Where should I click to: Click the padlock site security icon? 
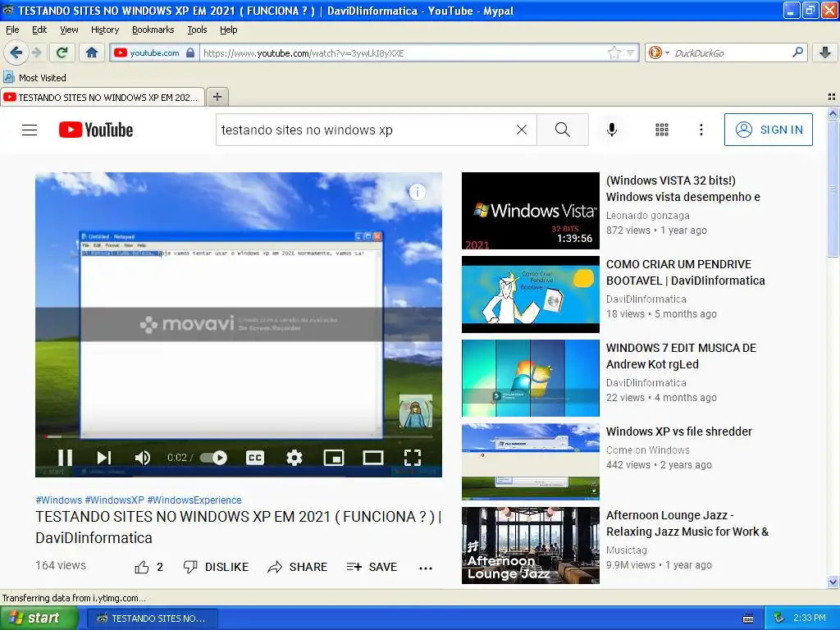tap(190, 52)
